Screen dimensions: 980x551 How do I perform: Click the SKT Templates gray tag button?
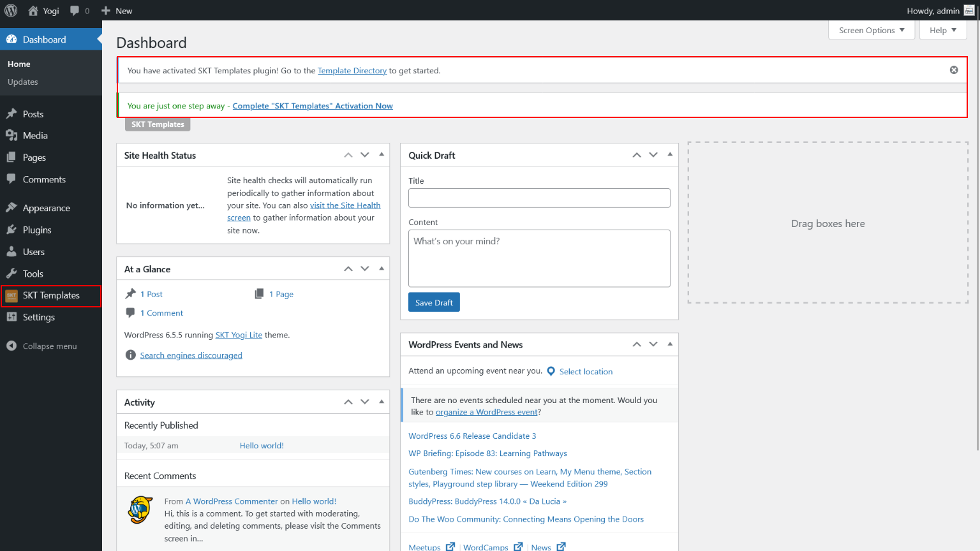click(158, 124)
